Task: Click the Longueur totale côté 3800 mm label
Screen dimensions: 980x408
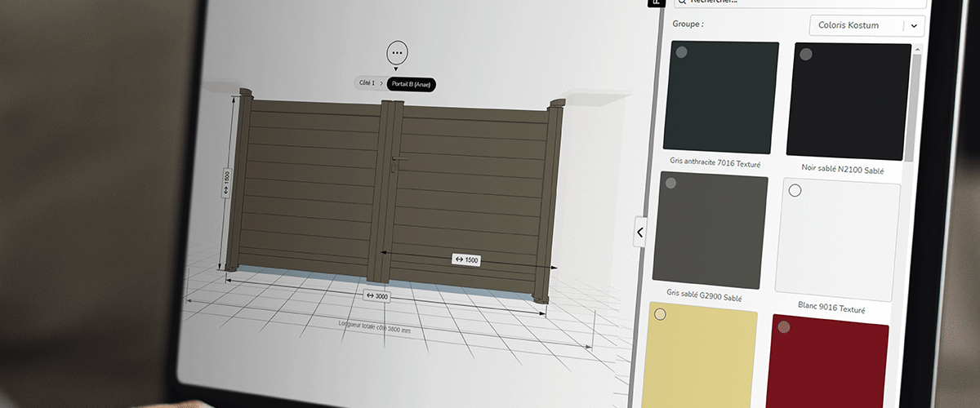Action: click(375, 324)
